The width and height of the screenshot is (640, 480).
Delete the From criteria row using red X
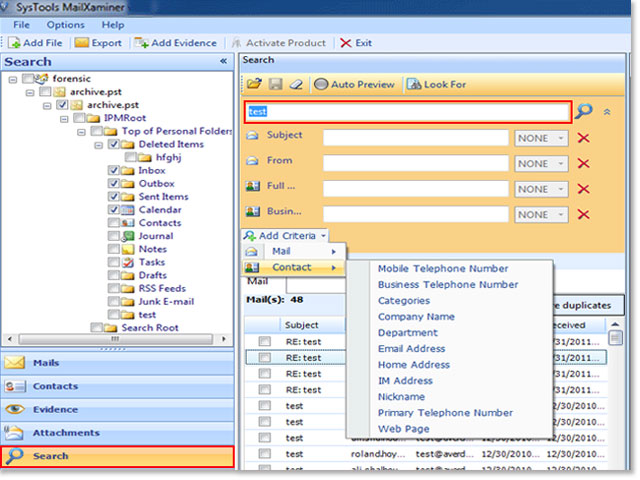coord(584,163)
